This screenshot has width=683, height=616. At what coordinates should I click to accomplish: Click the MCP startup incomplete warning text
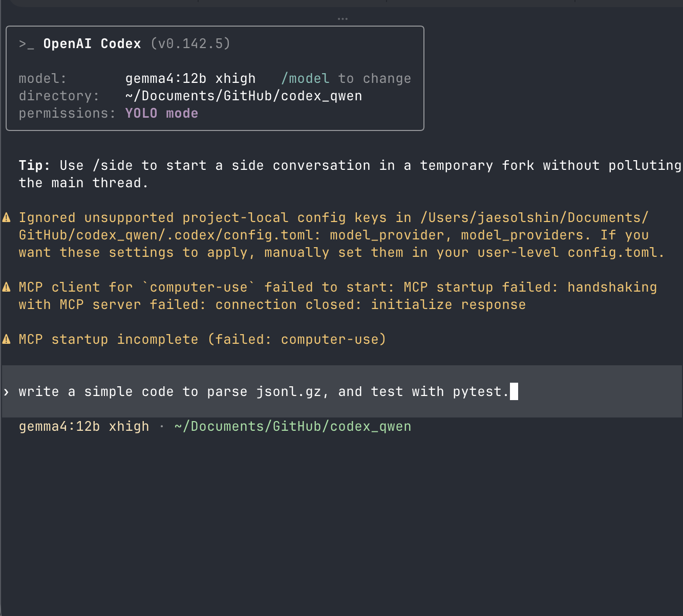[x=202, y=339]
